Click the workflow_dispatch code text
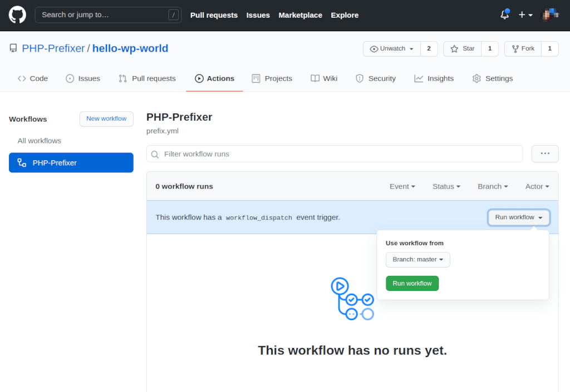 [x=259, y=218]
